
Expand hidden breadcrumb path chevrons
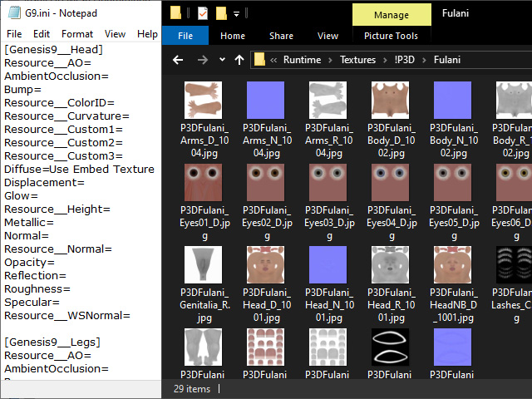pyautogui.click(x=273, y=61)
